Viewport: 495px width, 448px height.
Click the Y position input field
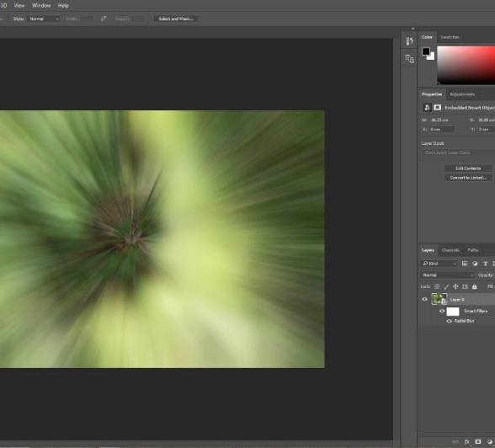(487, 130)
